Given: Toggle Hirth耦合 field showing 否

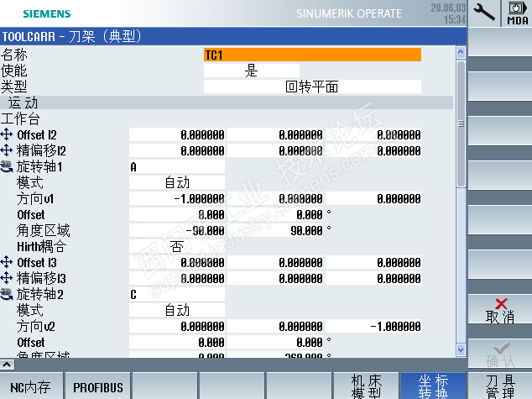Looking at the screenshot, I should pyautogui.click(x=177, y=246).
